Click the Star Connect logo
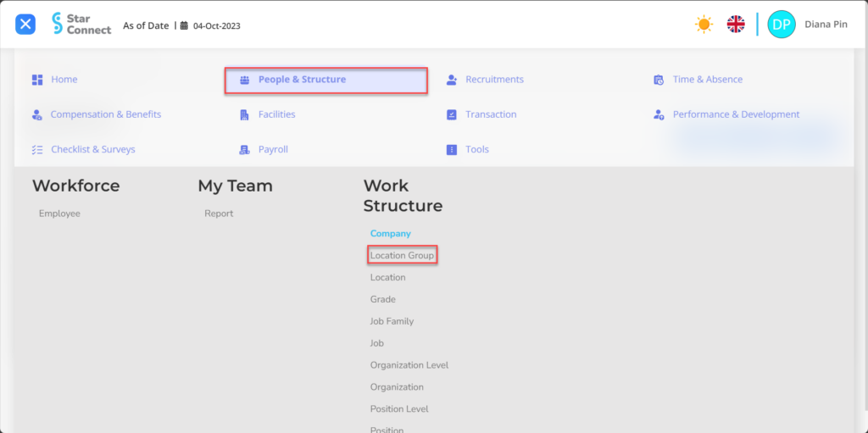Image resolution: width=868 pixels, height=433 pixels. click(81, 24)
